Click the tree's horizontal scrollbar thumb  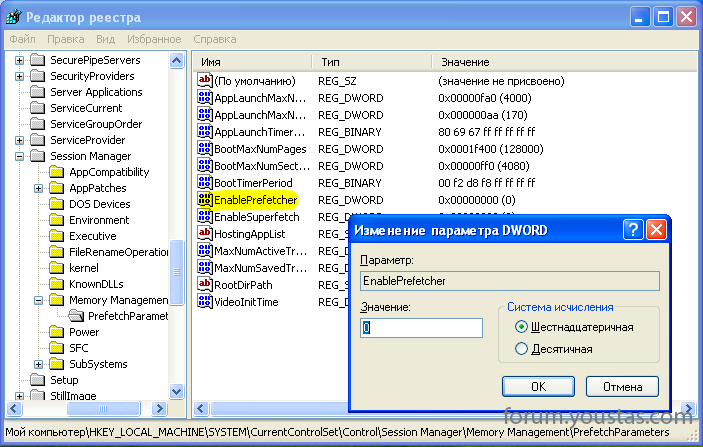point(103,408)
